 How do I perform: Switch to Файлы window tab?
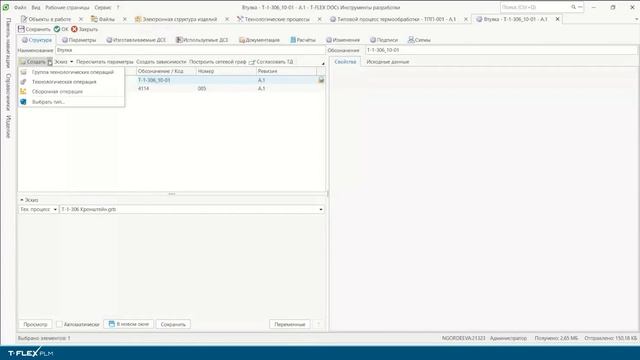pyautogui.click(x=103, y=19)
